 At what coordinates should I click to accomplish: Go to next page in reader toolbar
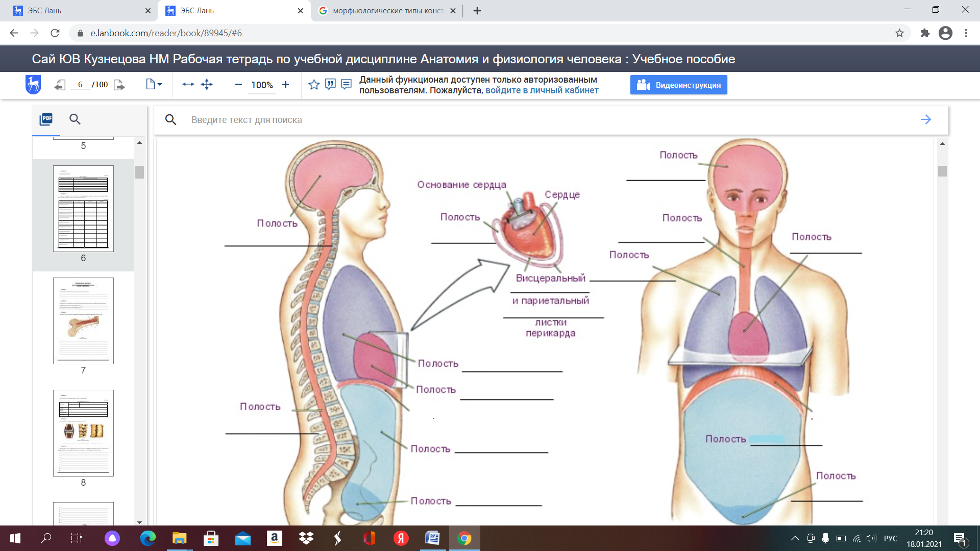[x=119, y=85]
